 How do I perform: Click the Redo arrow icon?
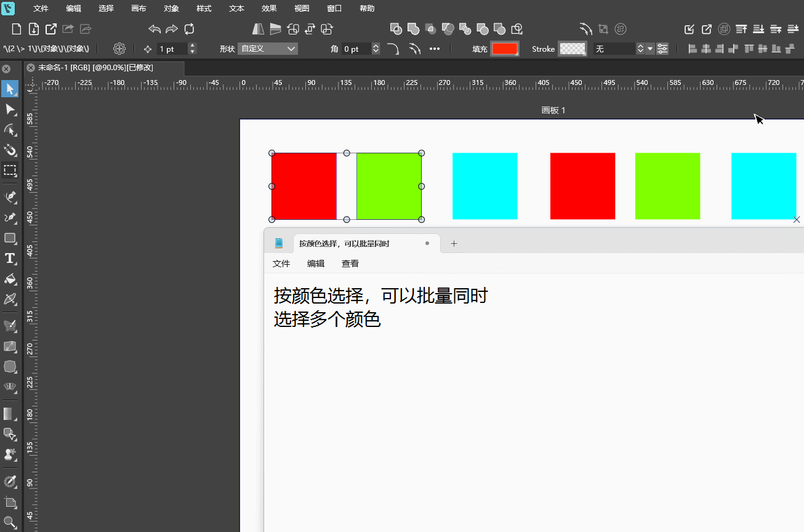pyautogui.click(x=172, y=29)
